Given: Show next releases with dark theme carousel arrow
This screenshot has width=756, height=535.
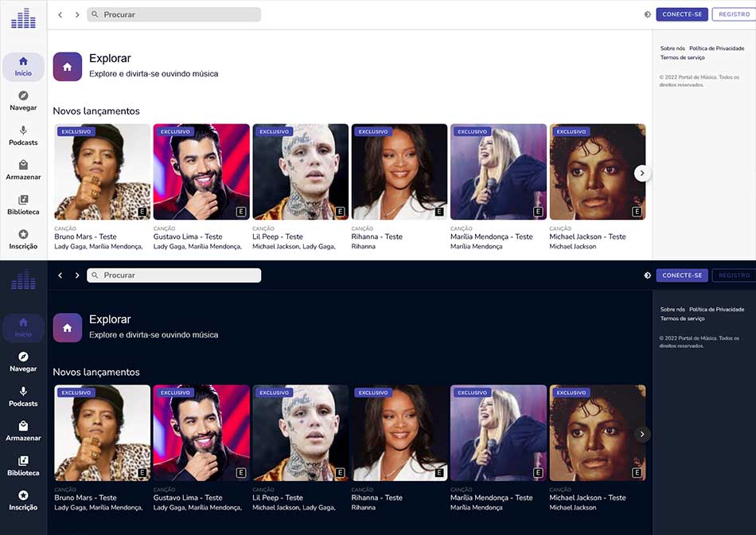Looking at the screenshot, I should (x=642, y=434).
